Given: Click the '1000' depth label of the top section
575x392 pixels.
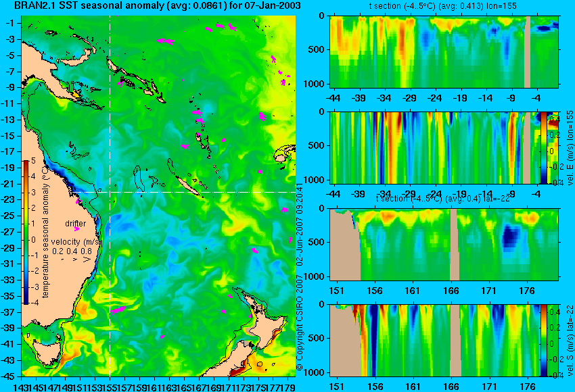Looking at the screenshot, I should (x=315, y=84).
